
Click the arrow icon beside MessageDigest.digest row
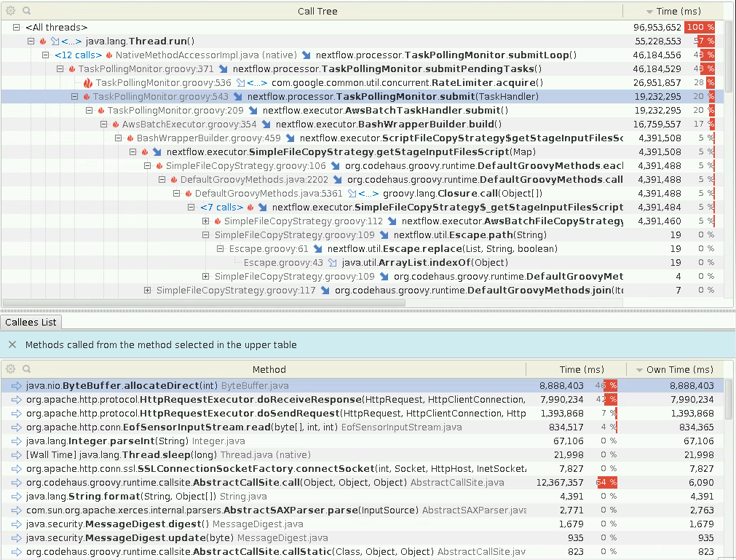pos(16,524)
